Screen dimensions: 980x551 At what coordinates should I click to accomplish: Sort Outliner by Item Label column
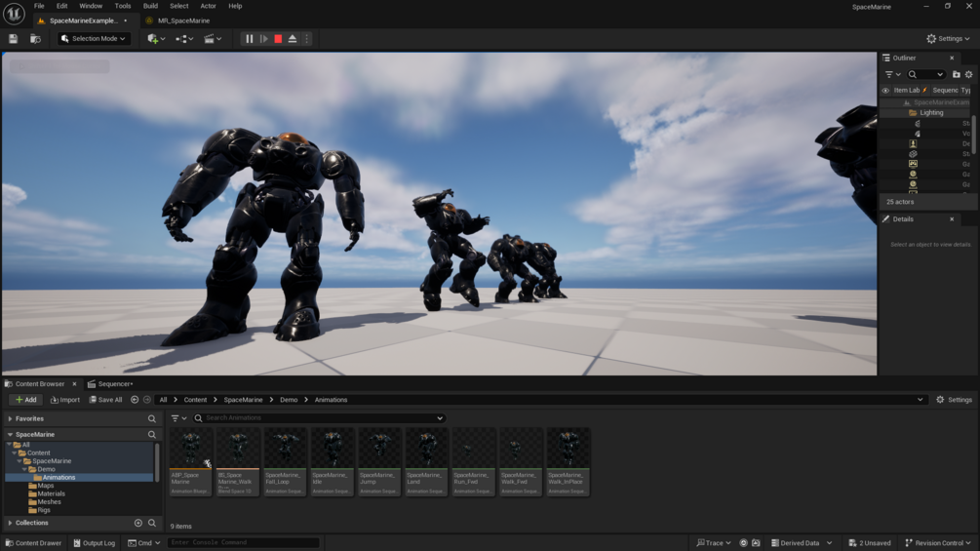(906, 90)
